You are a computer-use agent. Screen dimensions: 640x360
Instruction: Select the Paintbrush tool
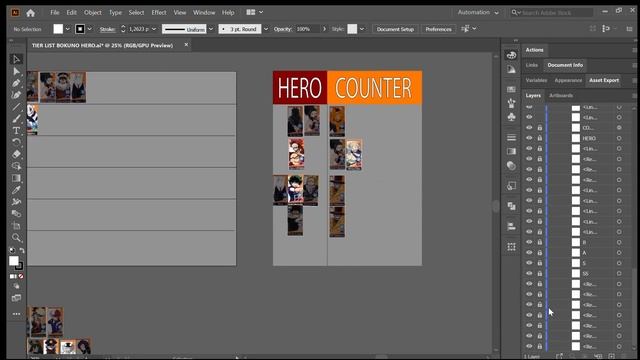coord(16,119)
